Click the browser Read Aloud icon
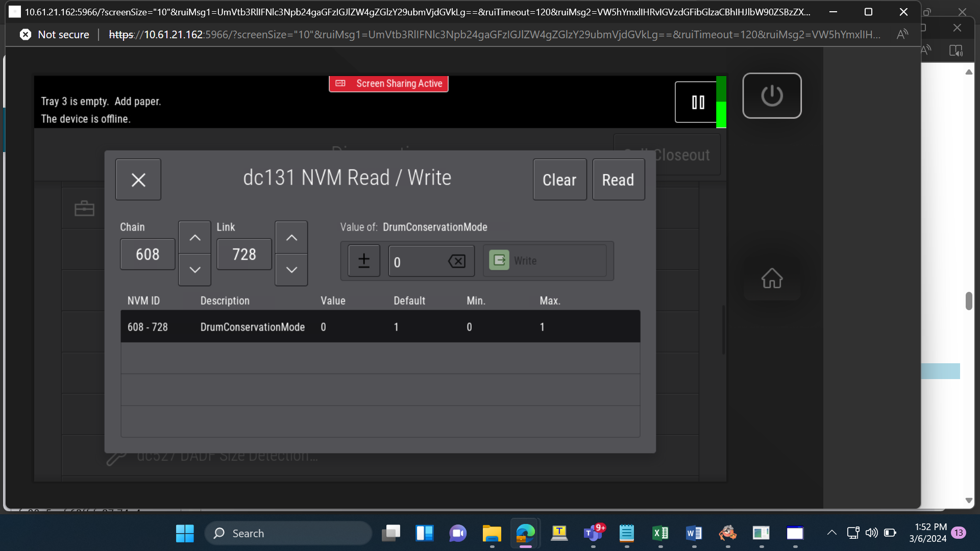The image size is (980, 551). 902,34
